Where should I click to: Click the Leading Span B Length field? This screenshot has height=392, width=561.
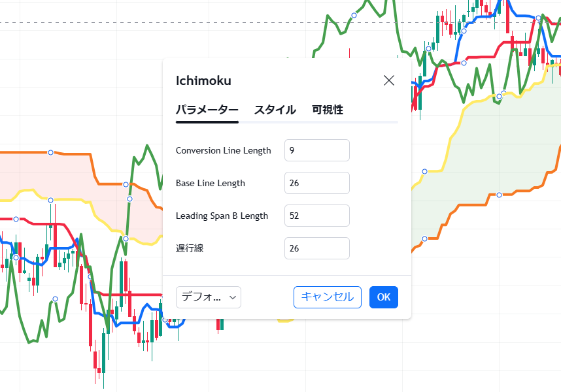(316, 216)
